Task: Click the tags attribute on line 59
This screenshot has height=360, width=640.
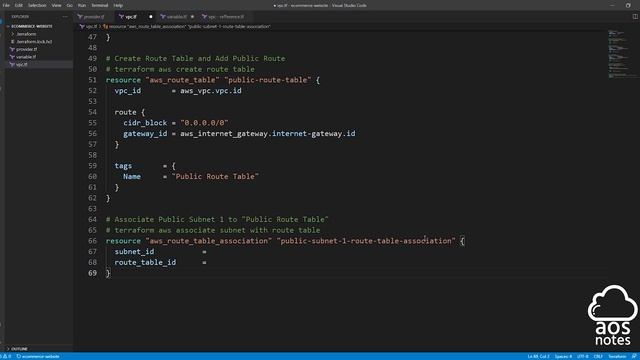Action: (x=123, y=166)
